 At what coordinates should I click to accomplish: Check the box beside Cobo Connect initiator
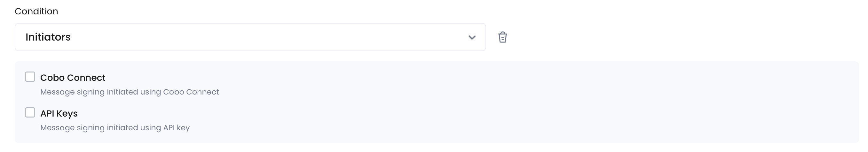[x=30, y=77]
